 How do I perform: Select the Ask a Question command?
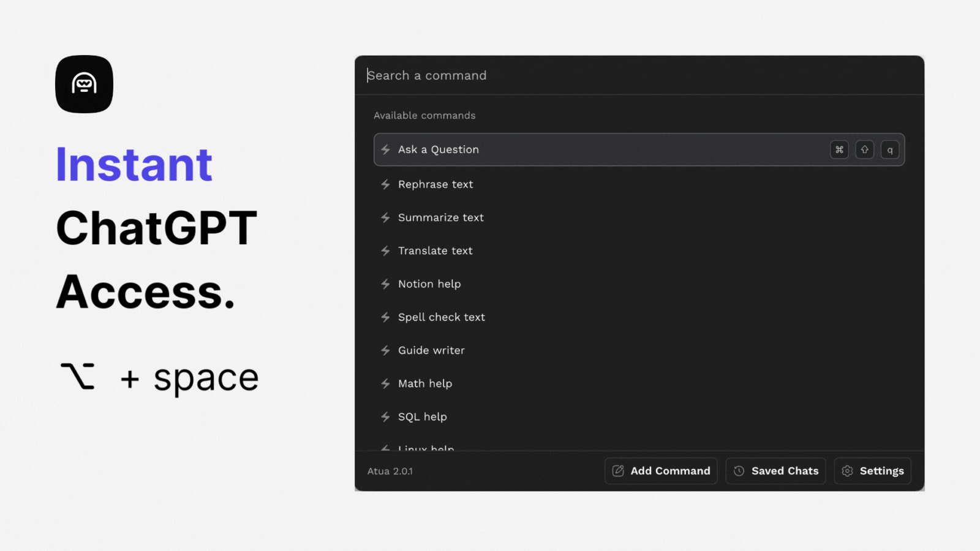pos(639,149)
